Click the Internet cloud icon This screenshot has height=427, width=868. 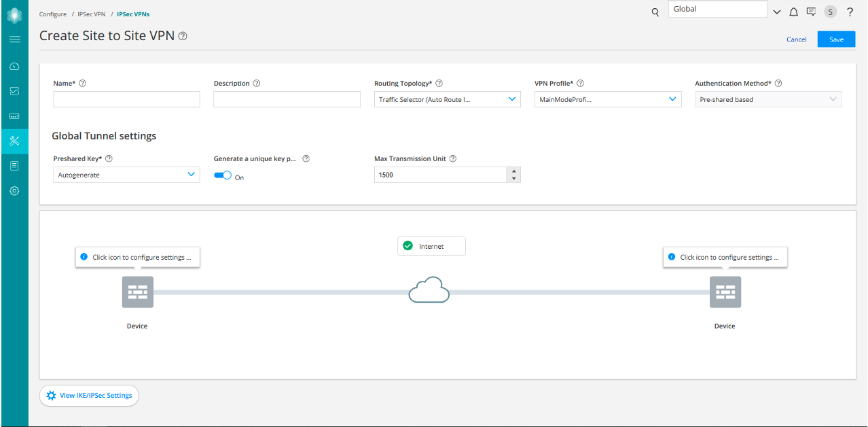click(x=429, y=290)
